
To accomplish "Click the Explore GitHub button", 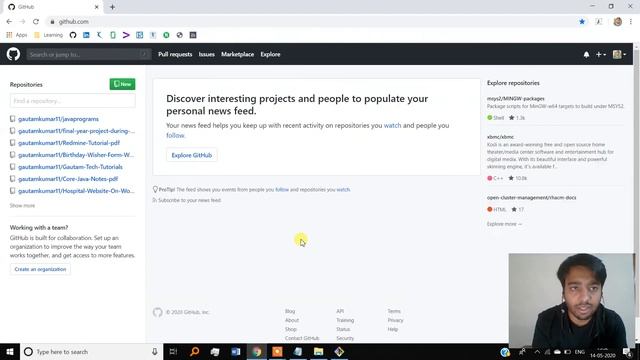I will pos(192,155).
